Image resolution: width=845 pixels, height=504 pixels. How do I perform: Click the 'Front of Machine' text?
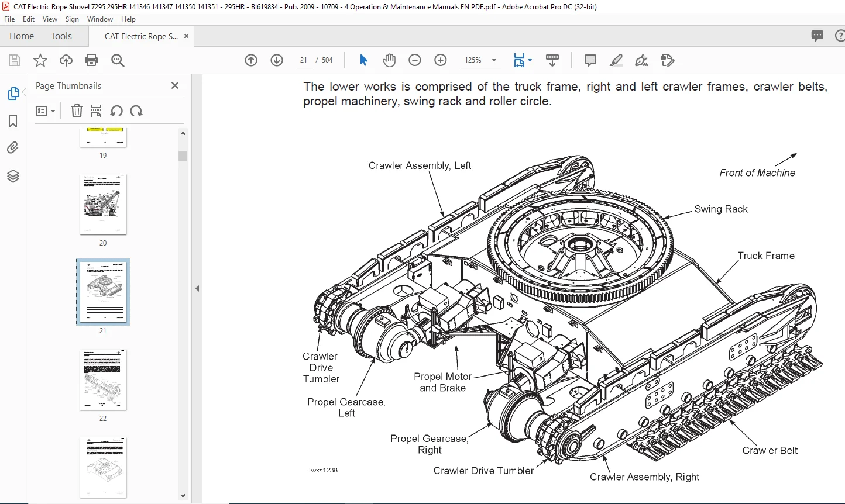(x=757, y=172)
